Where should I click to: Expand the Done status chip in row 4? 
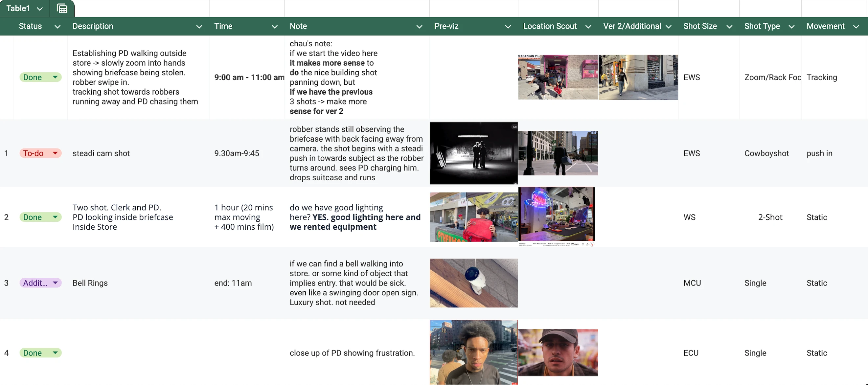(55, 353)
